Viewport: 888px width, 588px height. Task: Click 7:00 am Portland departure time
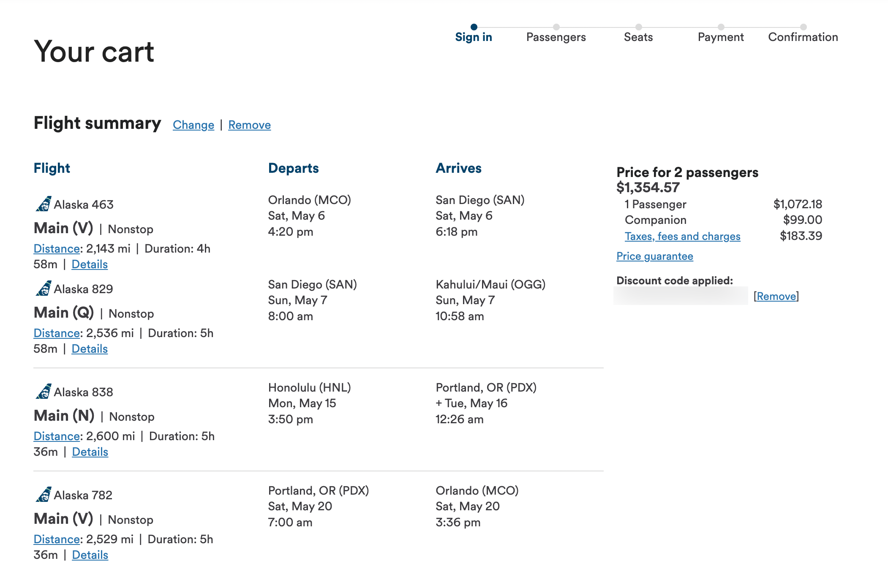pyautogui.click(x=290, y=523)
